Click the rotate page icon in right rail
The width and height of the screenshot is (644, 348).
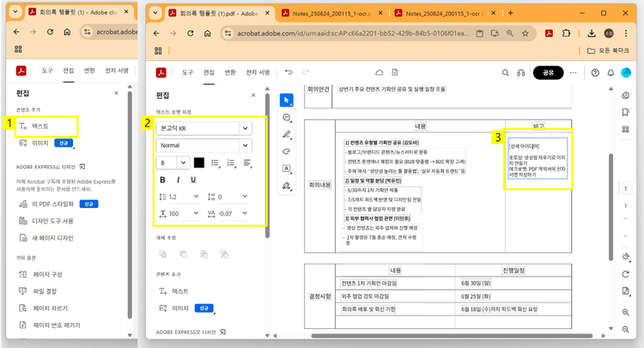point(625,274)
